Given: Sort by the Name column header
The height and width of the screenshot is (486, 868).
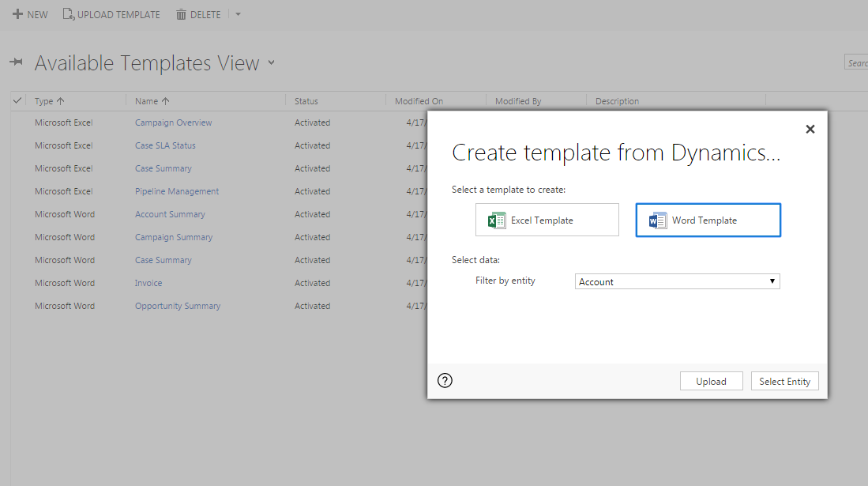Looking at the screenshot, I should point(152,101).
